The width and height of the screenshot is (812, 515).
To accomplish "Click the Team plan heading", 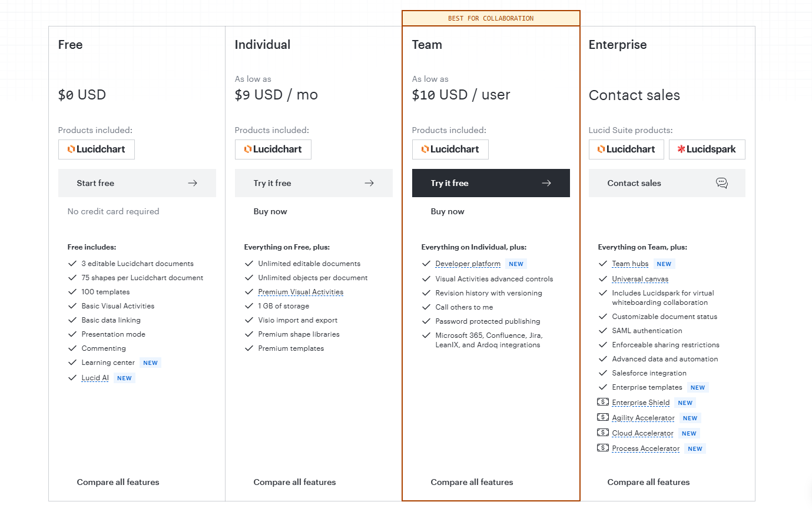I will pyautogui.click(x=427, y=45).
